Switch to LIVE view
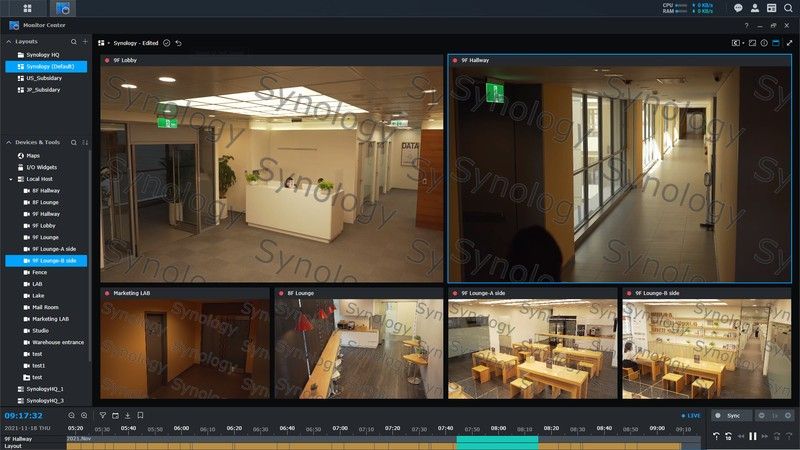Viewport: 800px width, 450px height. [x=691, y=416]
